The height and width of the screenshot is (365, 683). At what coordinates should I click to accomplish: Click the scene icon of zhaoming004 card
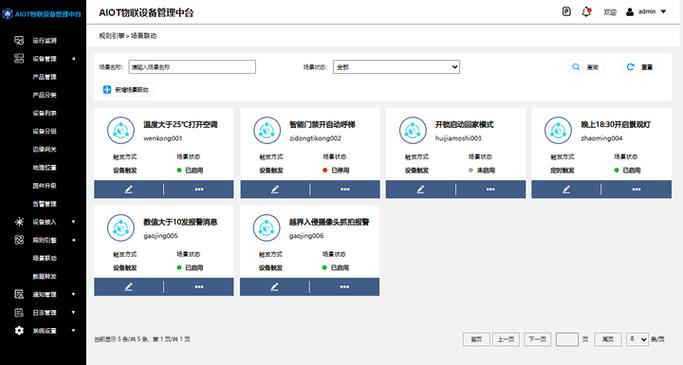click(x=558, y=130)
